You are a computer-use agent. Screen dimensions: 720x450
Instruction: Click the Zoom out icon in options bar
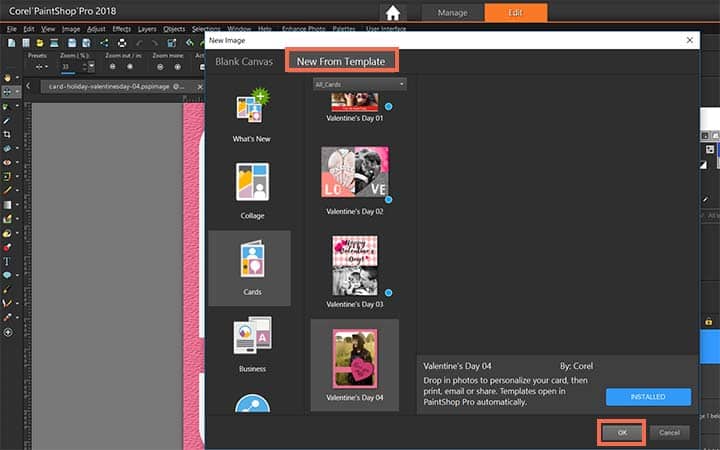(112, 67)
